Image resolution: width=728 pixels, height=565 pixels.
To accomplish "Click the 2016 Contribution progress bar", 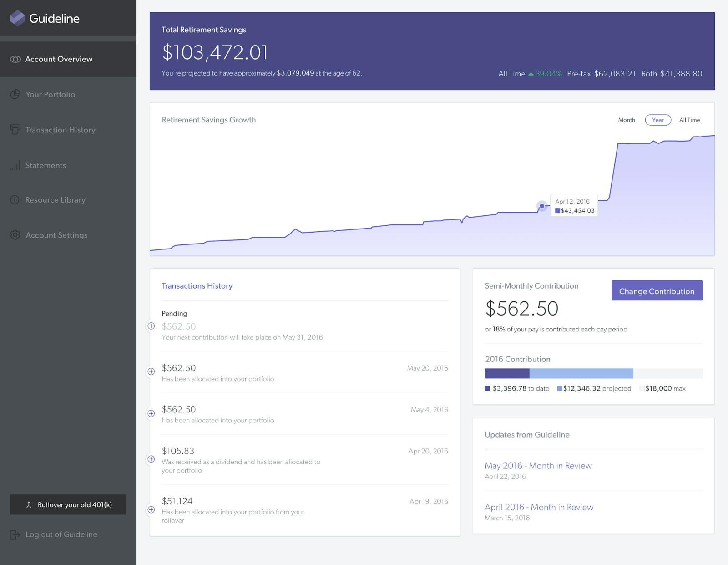I will (593, 374).
